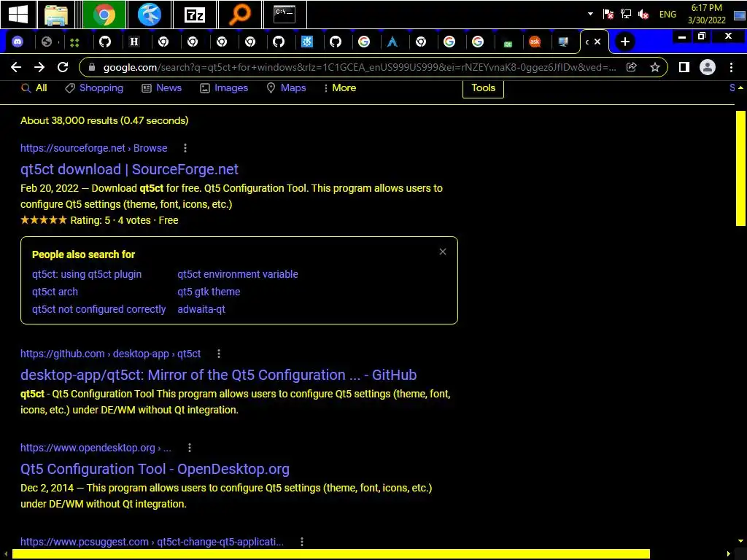Search 'qt5ct arch' suggestion
The height and width of the screenshot is (560, 747).
[55, 292]
